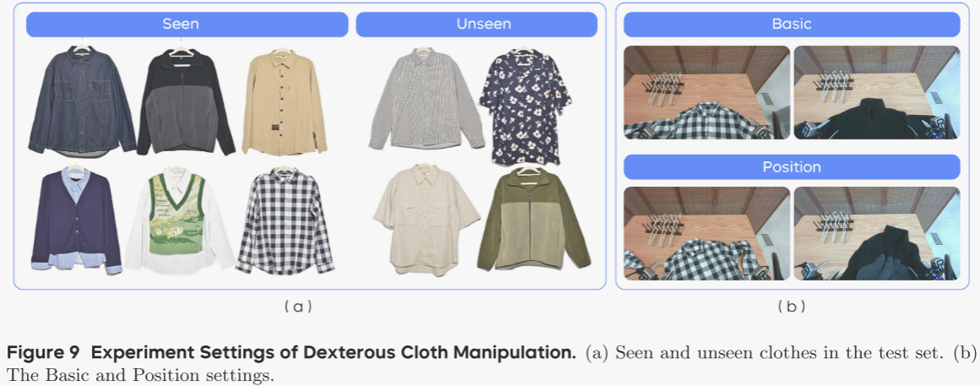Click the green patterned vest shirt
The image size is (980, 386).
point(179,220)
